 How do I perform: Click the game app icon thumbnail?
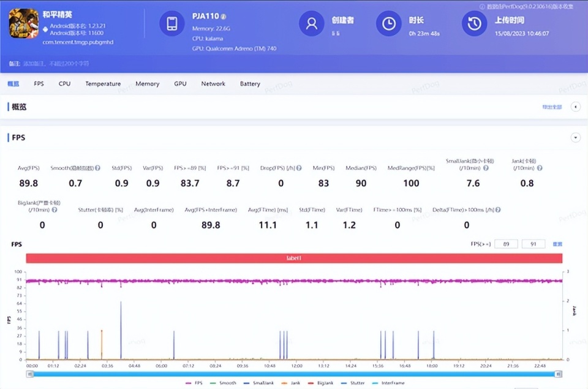click(24, 23)
